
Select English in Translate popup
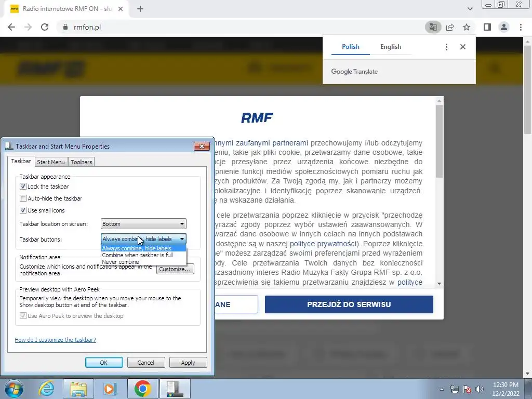coord(391,47)
